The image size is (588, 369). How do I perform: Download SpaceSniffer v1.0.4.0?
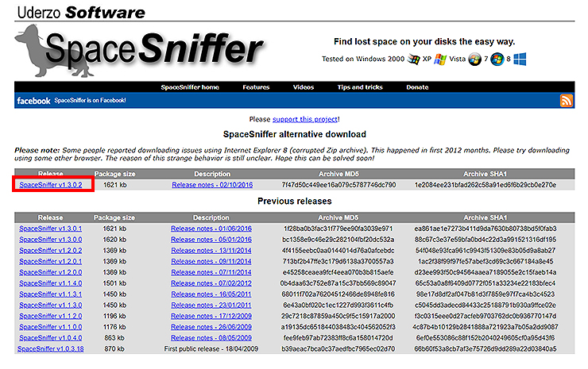51,338
